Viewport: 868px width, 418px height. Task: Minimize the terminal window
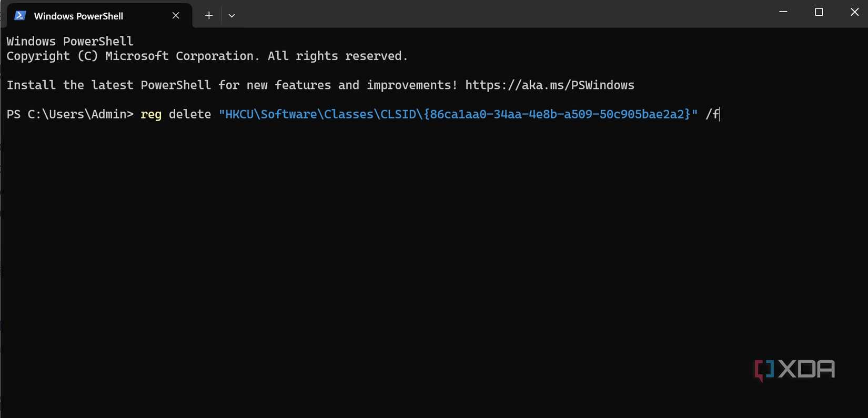(x=783, y=12)
